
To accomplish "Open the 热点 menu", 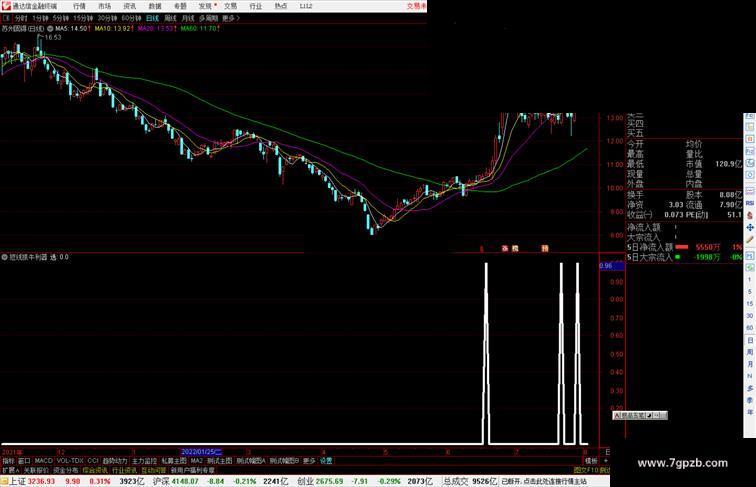I will [281, 6].
